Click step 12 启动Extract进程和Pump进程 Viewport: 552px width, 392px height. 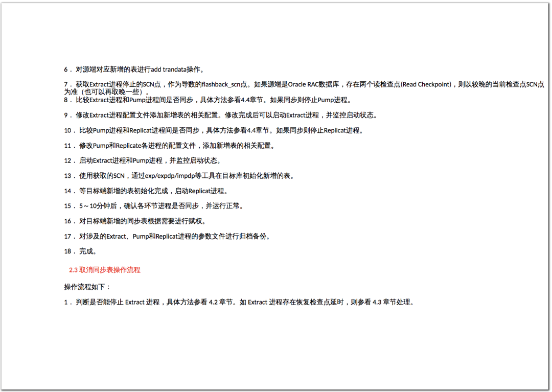tap(143, 160)
